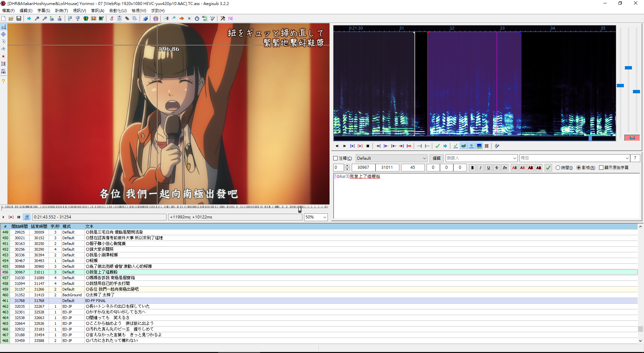
Task: Select the drag subtitles tool in the video sidebar
Action: (x=3, y=34)
